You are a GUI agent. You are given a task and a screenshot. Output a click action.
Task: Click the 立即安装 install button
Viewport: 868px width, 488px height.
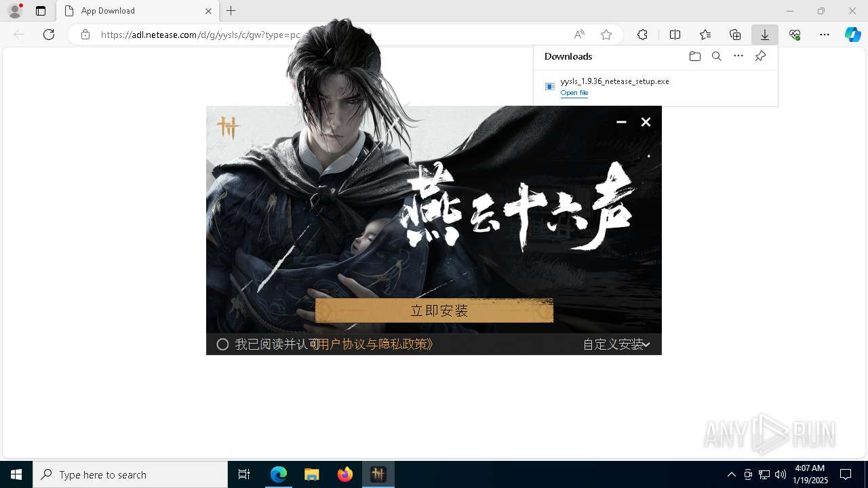[434, 310]
